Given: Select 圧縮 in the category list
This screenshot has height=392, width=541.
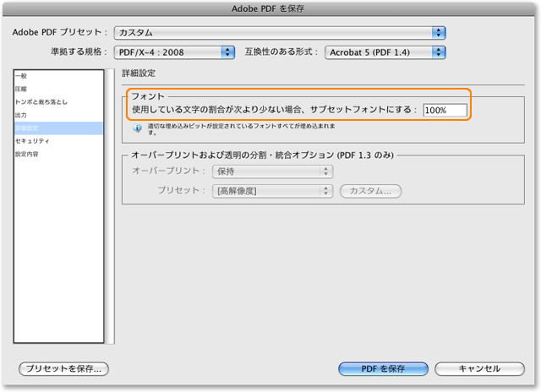Looking at the screenshot, I should [20, 89].
